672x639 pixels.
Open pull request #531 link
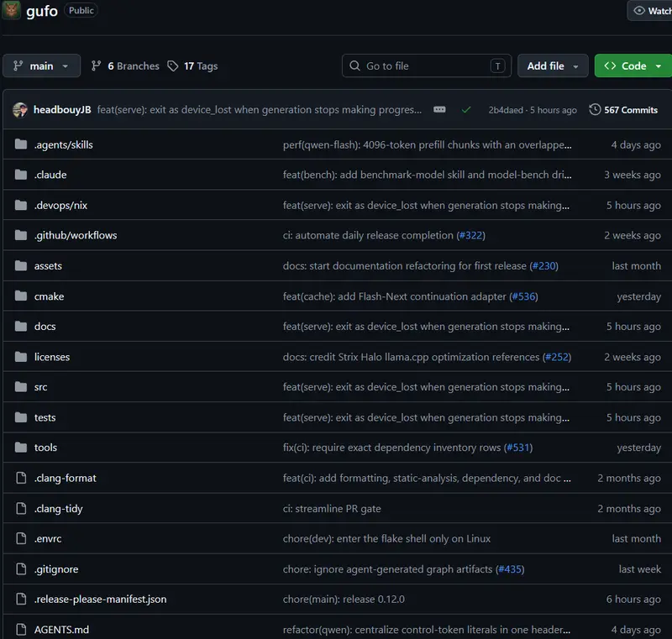(518, 448)
